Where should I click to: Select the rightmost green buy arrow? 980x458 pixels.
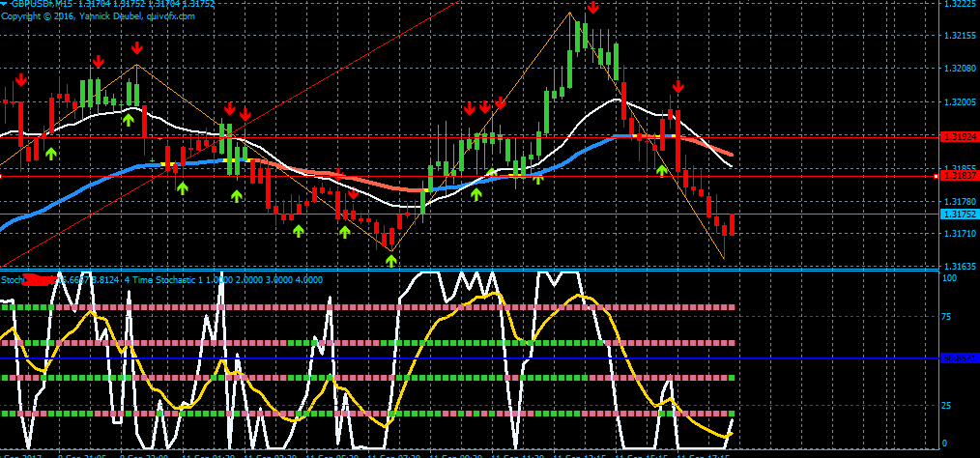pyautogui.click(x=661, y=169)
